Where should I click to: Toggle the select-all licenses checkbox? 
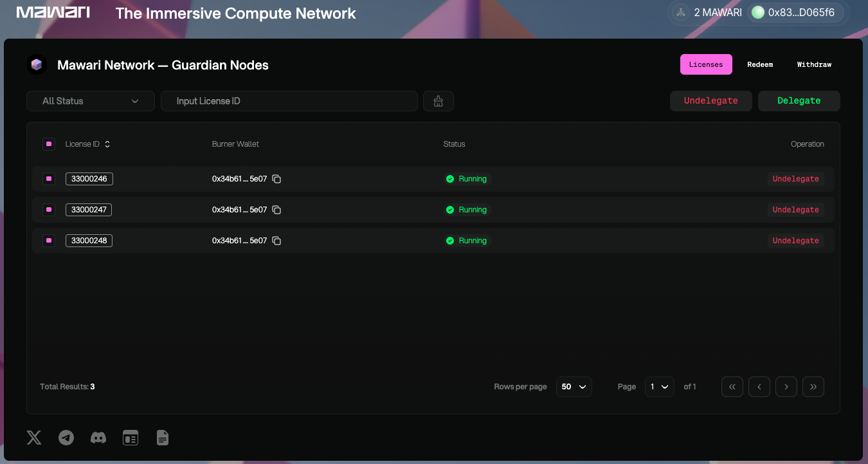click(49, 144)
